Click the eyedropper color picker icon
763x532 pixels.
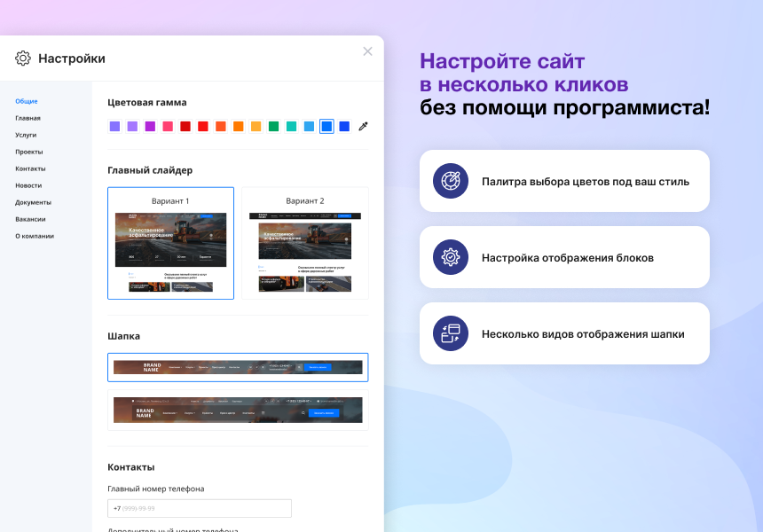363,127
